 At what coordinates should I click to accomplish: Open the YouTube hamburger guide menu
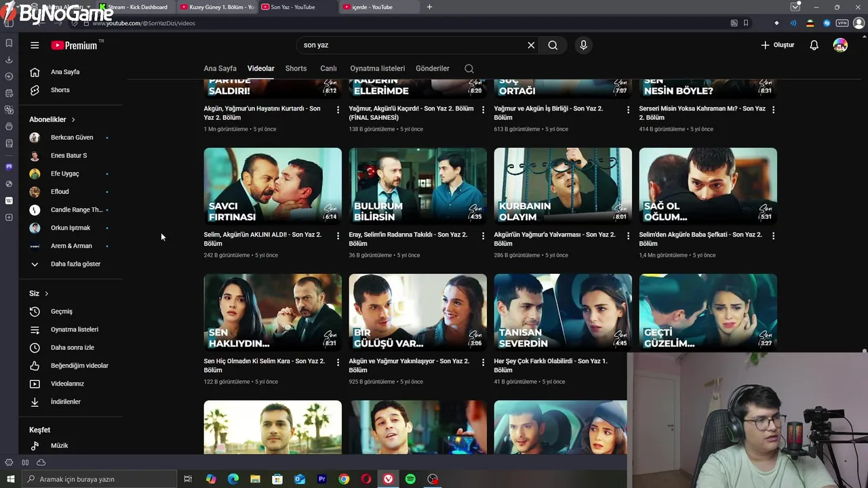click(35, 45)
